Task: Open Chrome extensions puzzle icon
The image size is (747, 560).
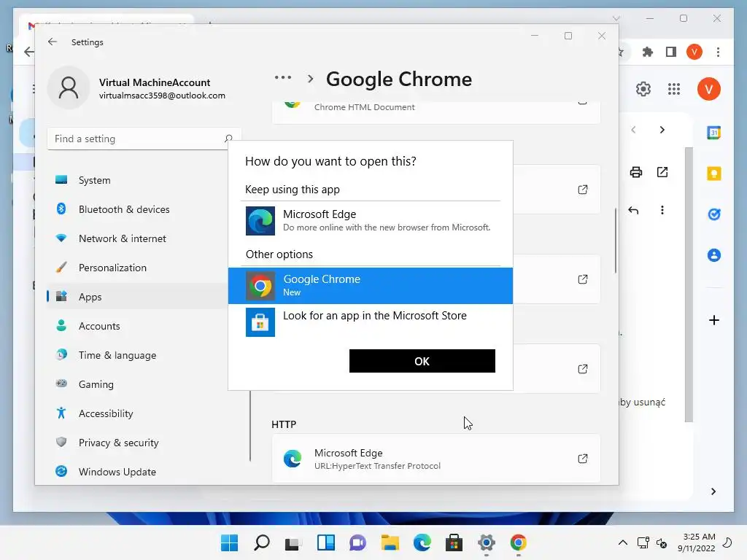Action: coord(647,52)
